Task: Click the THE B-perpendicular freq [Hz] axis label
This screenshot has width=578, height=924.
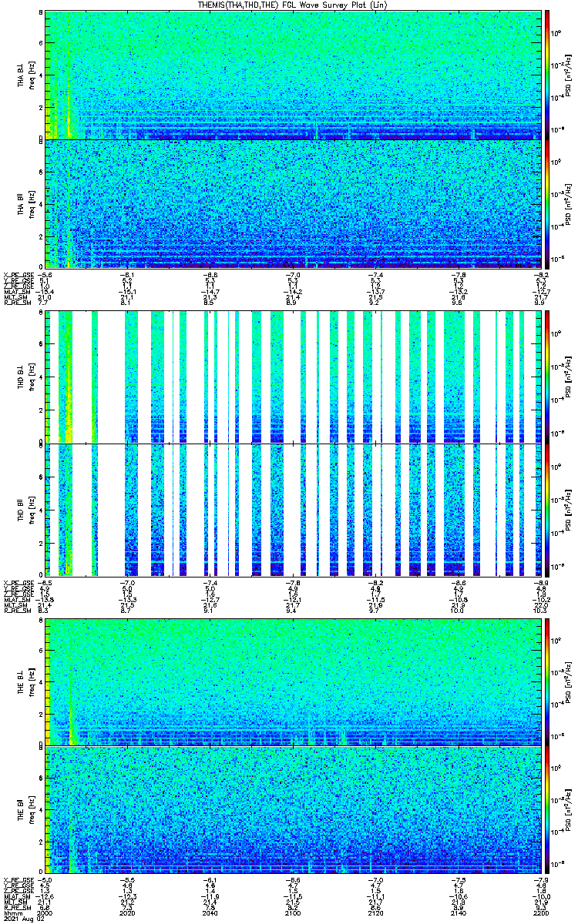Action: point(32,681)
